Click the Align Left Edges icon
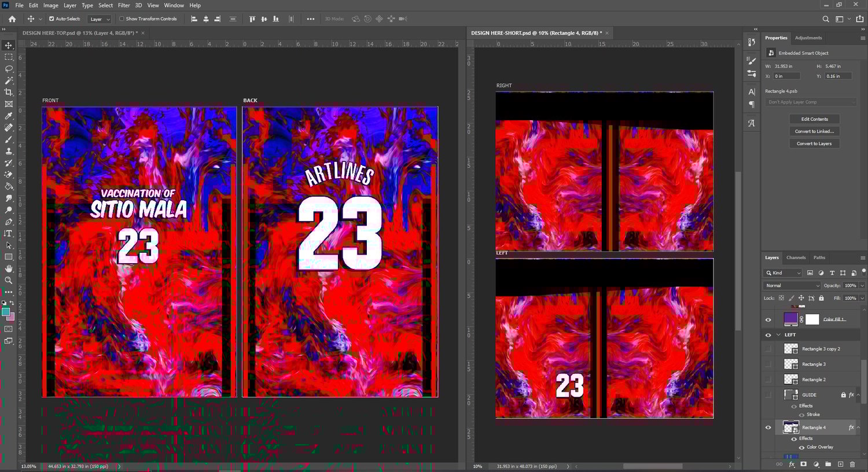Screen dimensions: 868x472 [x=194, y=19]
